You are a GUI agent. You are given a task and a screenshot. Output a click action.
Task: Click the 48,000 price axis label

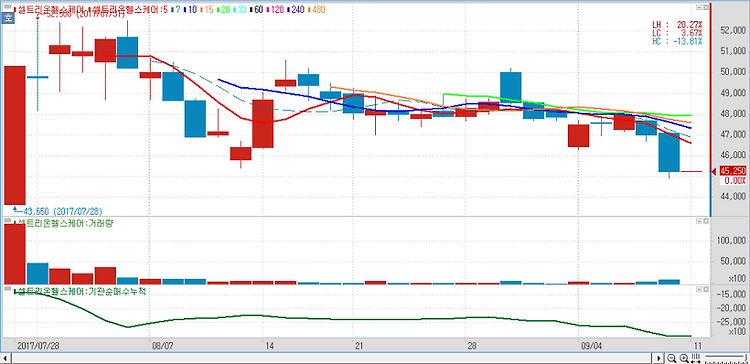[733, 114]
